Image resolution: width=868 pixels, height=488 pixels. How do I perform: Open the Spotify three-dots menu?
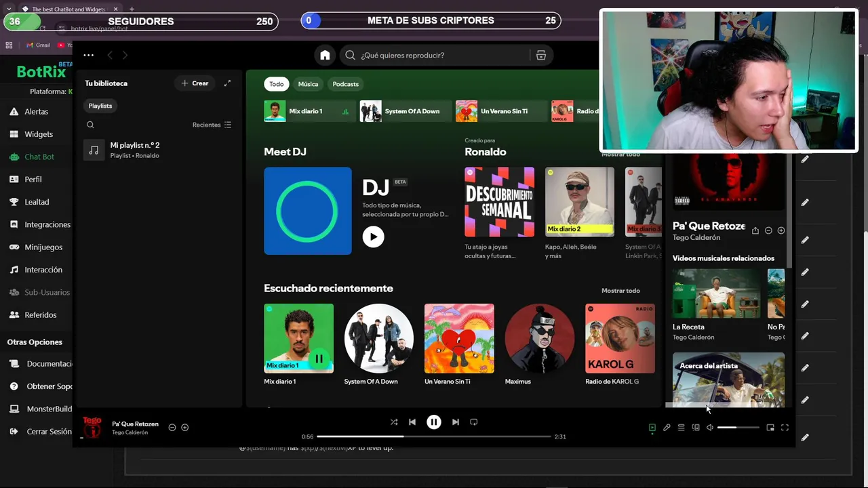point(88,55)
